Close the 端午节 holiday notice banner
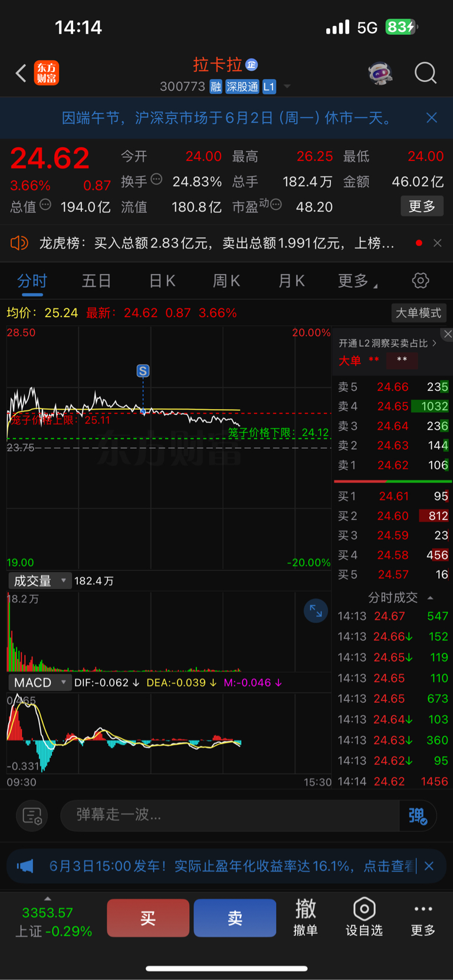453x980 pixels. [x=432, y=118]
